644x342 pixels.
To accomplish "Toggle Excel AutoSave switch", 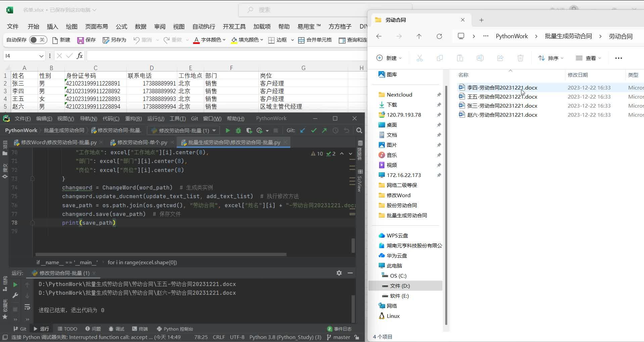I will (38, 40).
